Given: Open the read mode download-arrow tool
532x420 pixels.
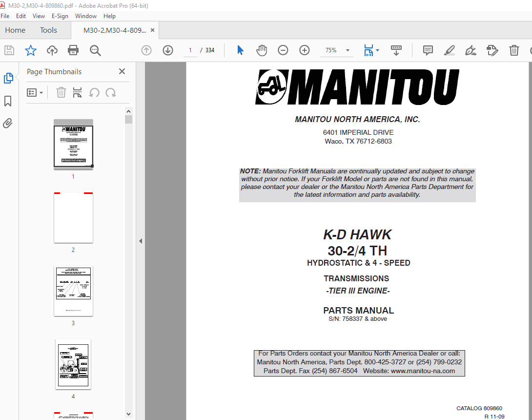Looking at the screenshot, I should point(396,51).
